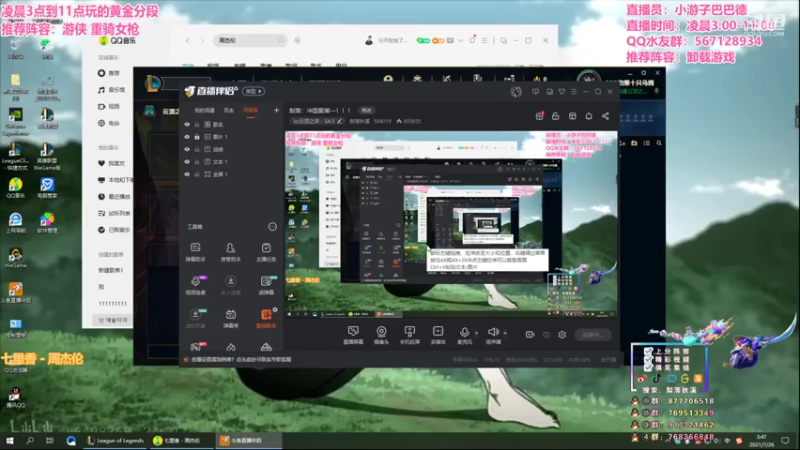Expand speaker options arrow
The image size is (800, 450).
pyautogui.click(x=505, y=333)
